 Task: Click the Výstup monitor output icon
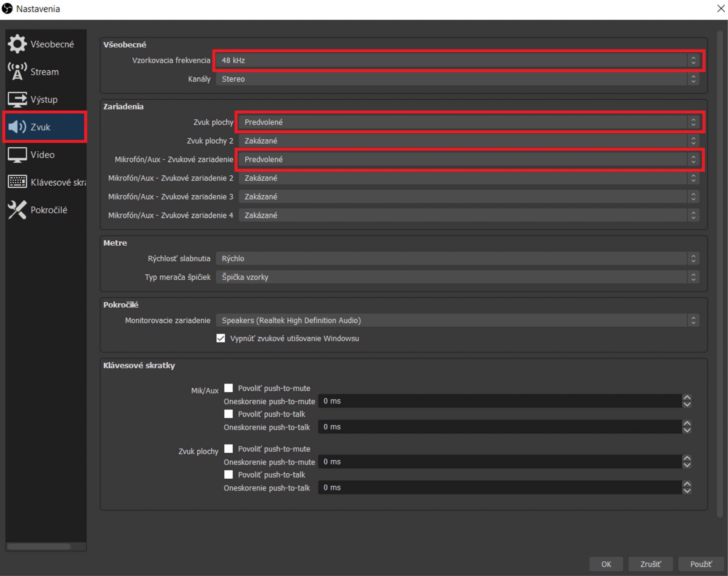click(17, 99)
